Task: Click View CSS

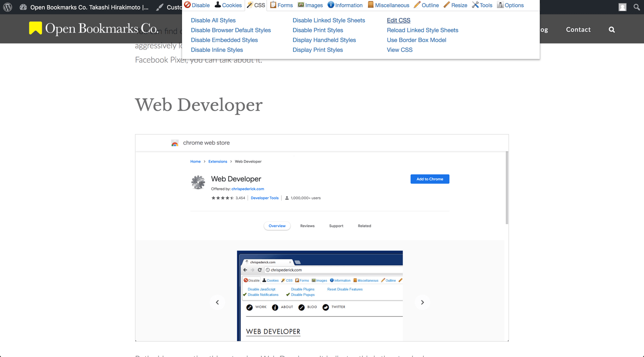Action: [x=399, y=50]
